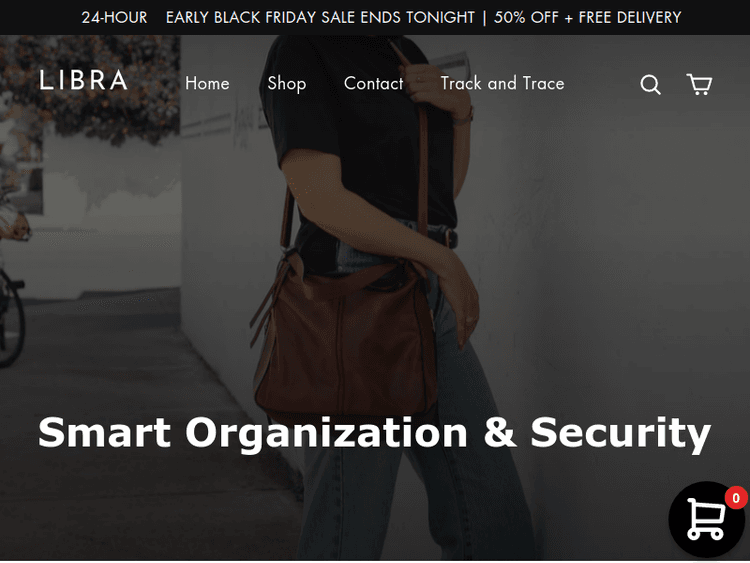
Task: Open Track and Trace
Action: pos(502,83)
